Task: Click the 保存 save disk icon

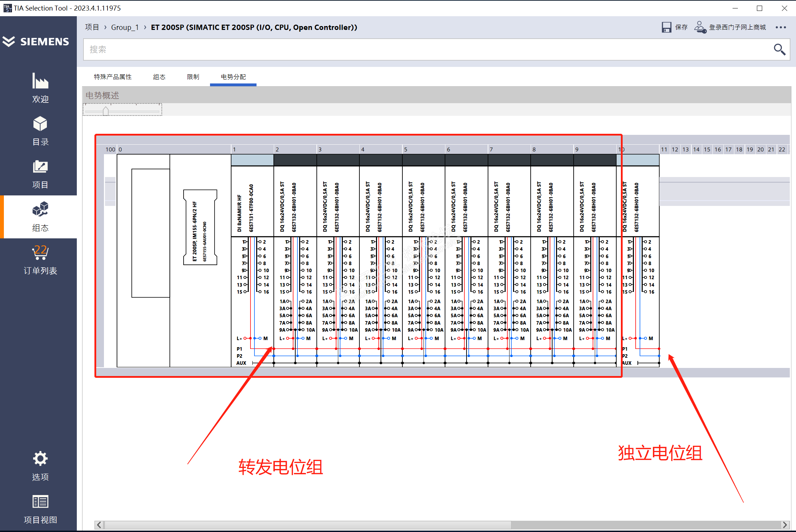Action: [x=666, y=27]
